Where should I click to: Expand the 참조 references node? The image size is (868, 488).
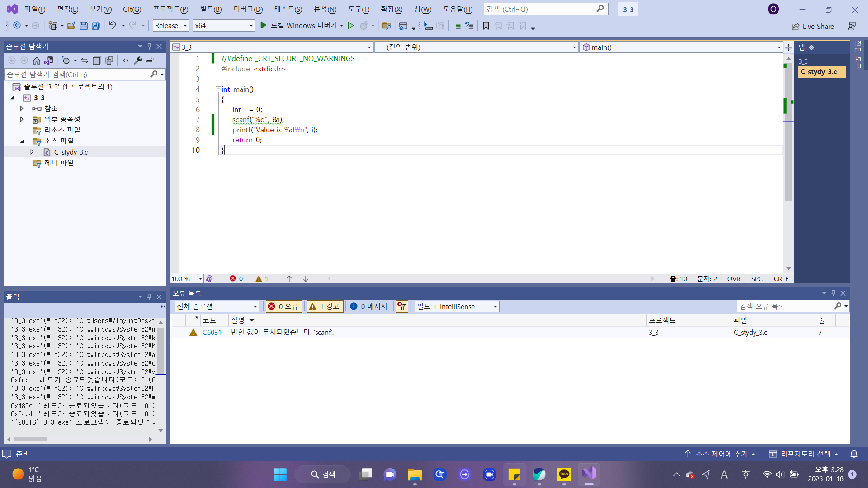(x=22, y=108)
